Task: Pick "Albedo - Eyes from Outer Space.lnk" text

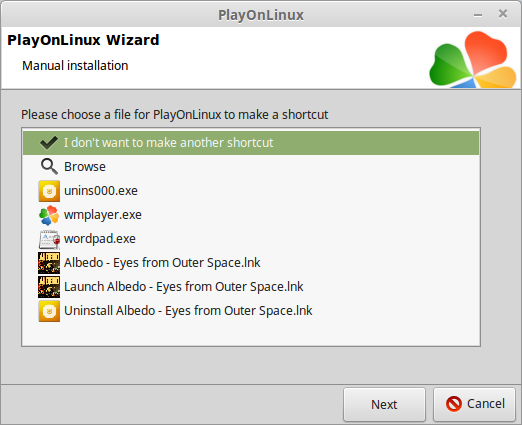Action: 162,263
